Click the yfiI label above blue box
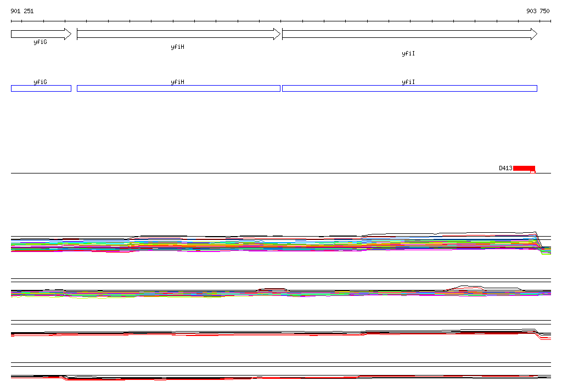 tap(408, 82)
